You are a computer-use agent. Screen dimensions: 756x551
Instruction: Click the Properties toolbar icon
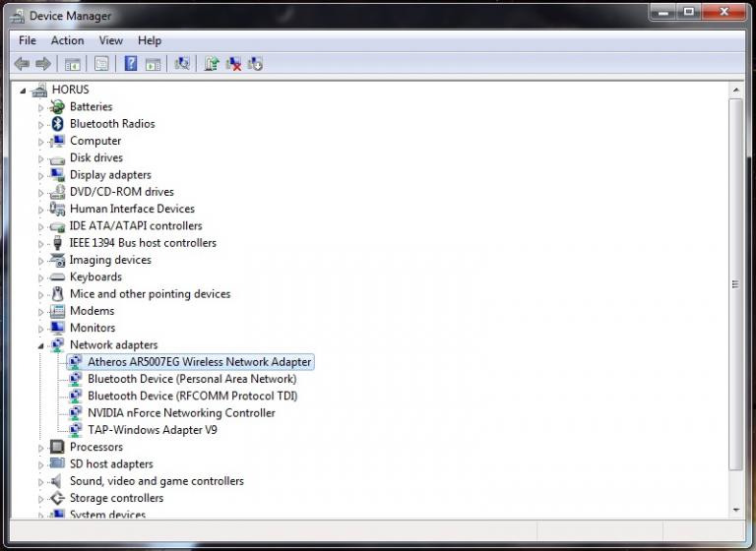point(100,64)
